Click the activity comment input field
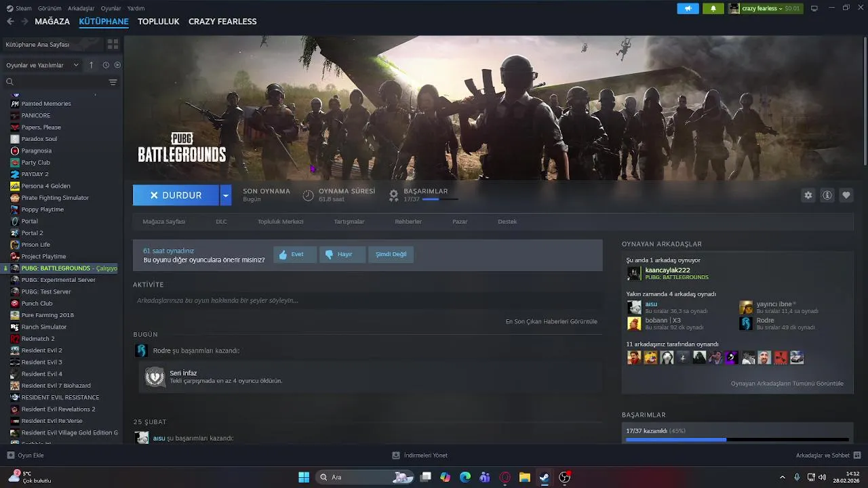Screen dimensions: 868x488 368,300
